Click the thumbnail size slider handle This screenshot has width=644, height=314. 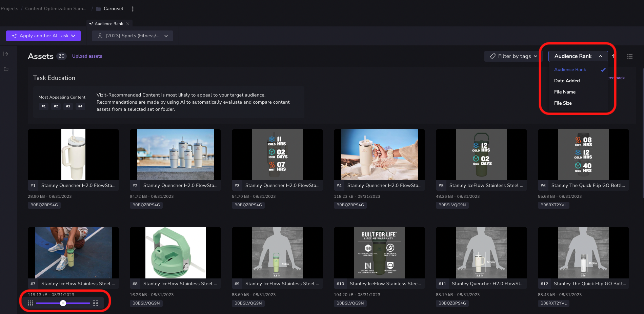pos(63,303)
